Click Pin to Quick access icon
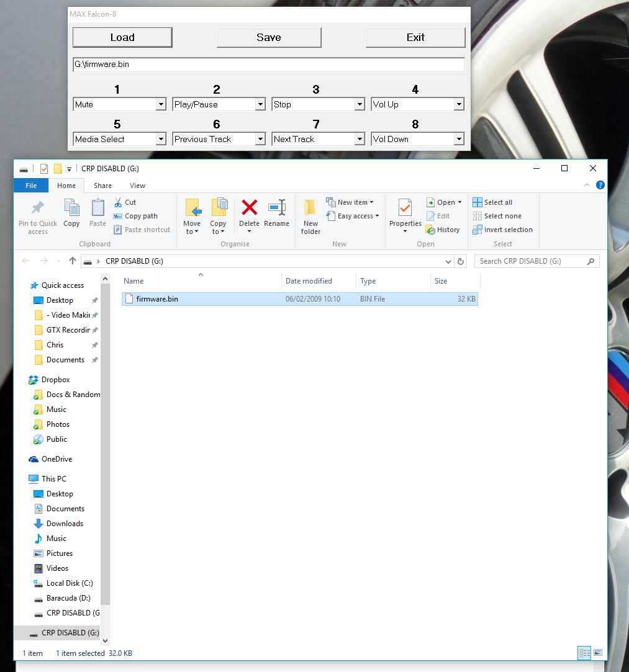Image resolution: width=629 pixels, height=672 pixels. (x=38, y=212)
